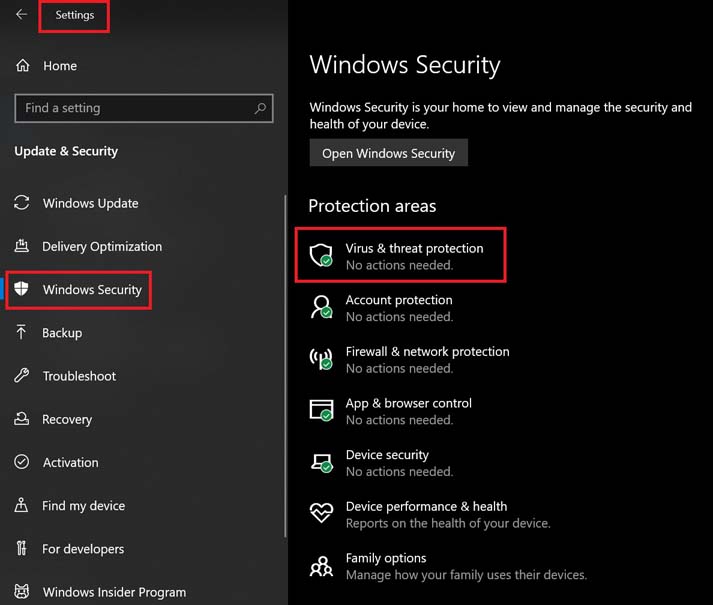Click the Troubleshoot wrench icon
The image size is (713, 605).
tap(21, 376)
